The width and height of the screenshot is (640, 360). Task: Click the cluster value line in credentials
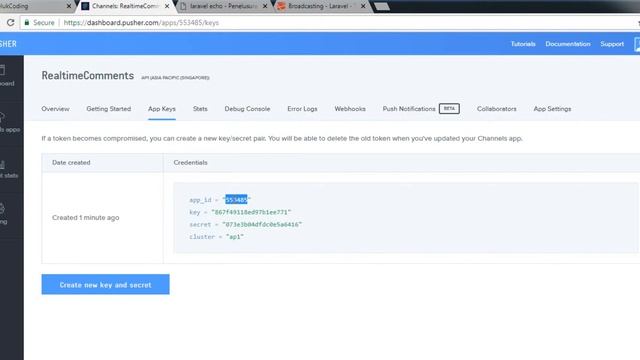(x=216, y=237)
